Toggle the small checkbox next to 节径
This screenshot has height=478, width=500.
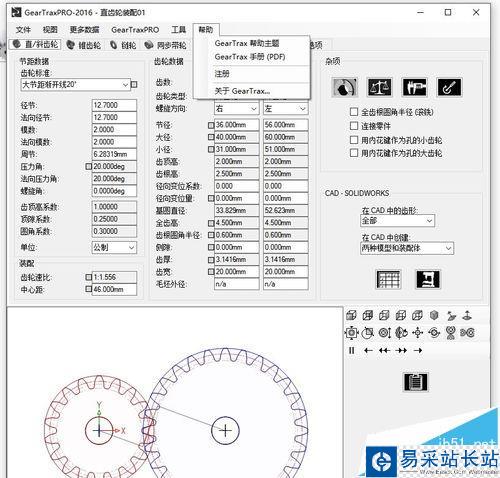(211, 125)
